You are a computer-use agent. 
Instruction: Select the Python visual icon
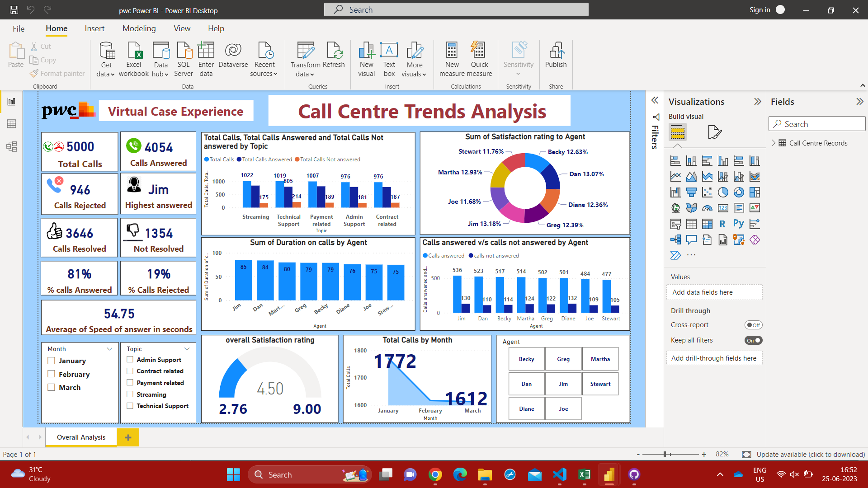point(738,224)
